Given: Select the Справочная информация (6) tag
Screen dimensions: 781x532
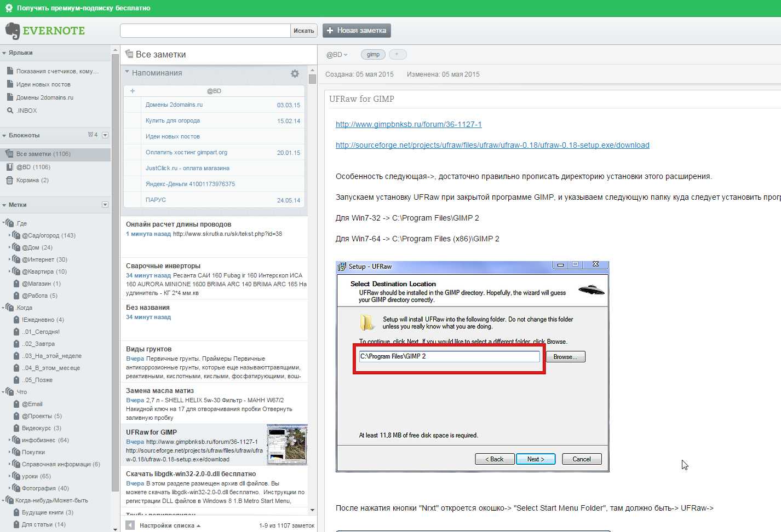Looking at the screenshot, I should coord(61,464).
